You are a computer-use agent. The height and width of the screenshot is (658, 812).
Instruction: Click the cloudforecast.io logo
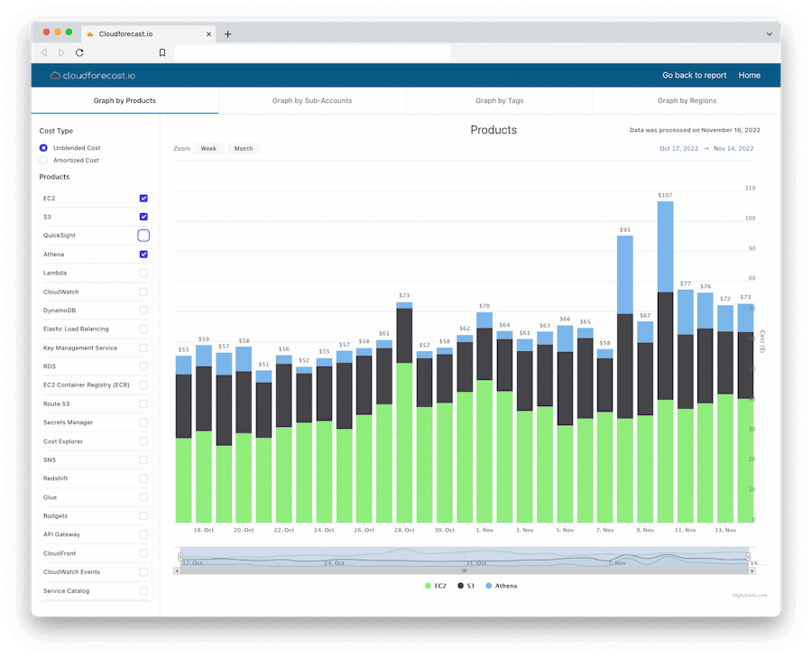92,76
